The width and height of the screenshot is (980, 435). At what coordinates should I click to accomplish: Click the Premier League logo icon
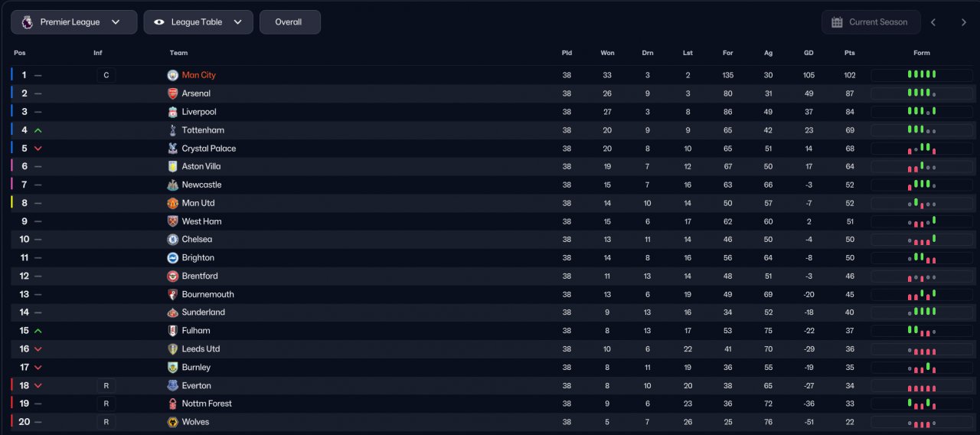click(28, 22)
